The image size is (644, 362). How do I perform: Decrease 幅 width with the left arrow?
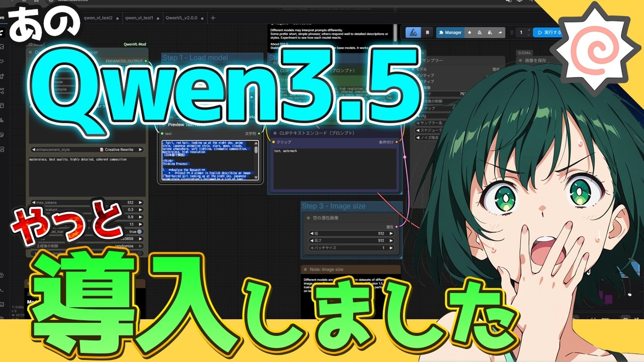(x=311, y=233)
